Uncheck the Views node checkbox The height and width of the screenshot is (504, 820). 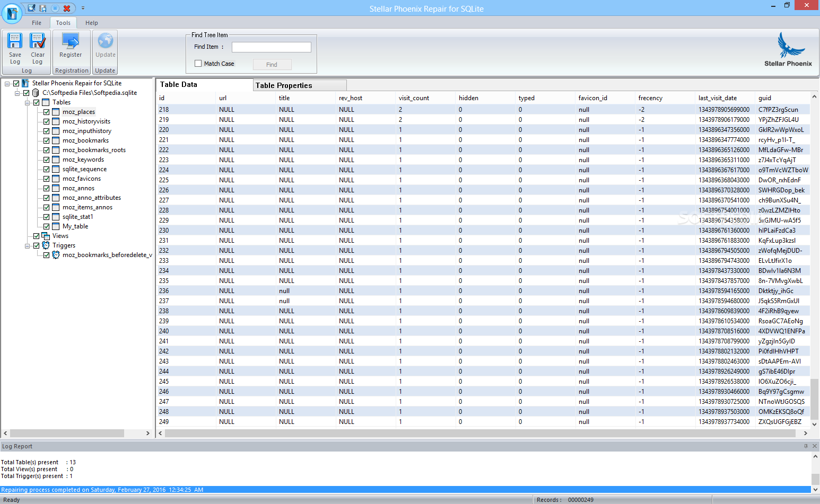pos(37,236)
